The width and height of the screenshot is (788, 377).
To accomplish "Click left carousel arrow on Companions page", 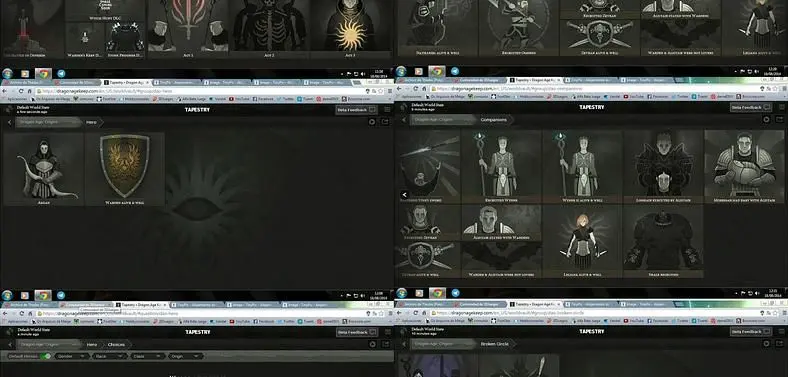I will (405, 195).
